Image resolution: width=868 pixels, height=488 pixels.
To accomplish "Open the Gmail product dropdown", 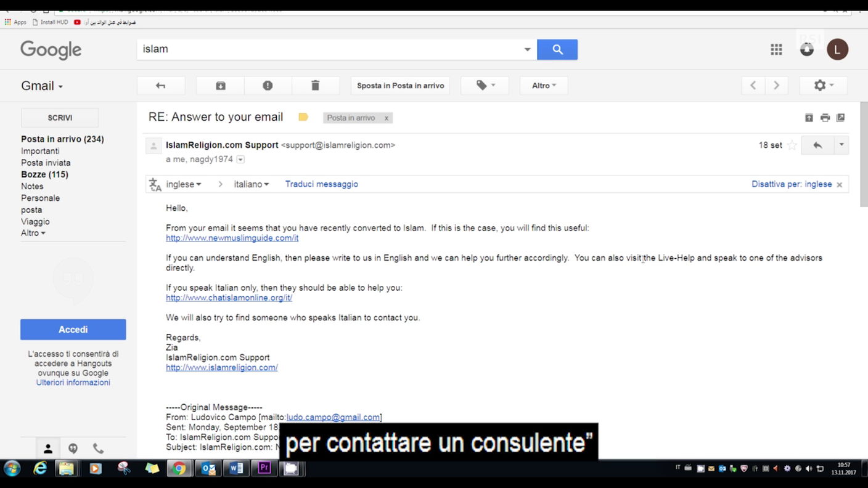I will click(x=42, y=86).
